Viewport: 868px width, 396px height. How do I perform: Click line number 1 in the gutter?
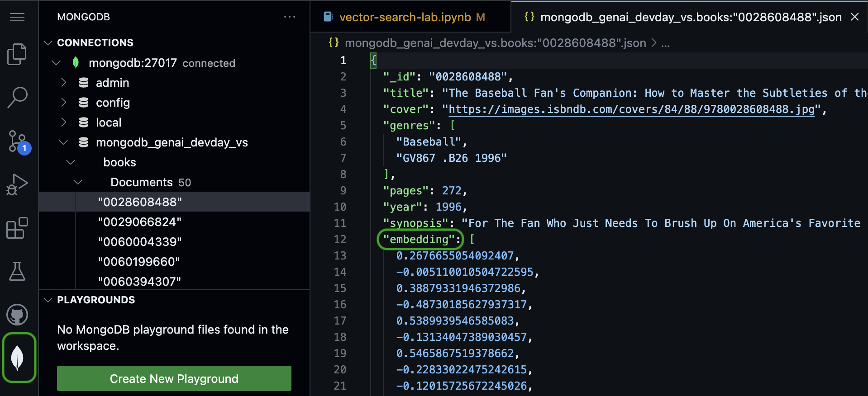point(343,61)
